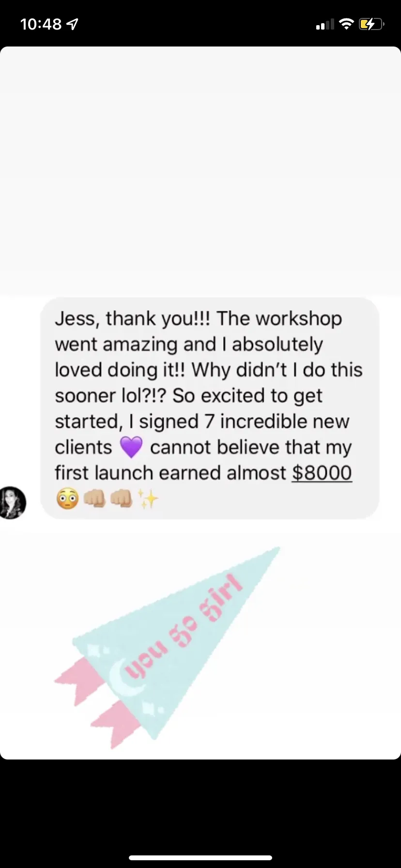Tap the second fist bump emoji
Viewport: 401px width, 868px height.
[x=122, y=499]
